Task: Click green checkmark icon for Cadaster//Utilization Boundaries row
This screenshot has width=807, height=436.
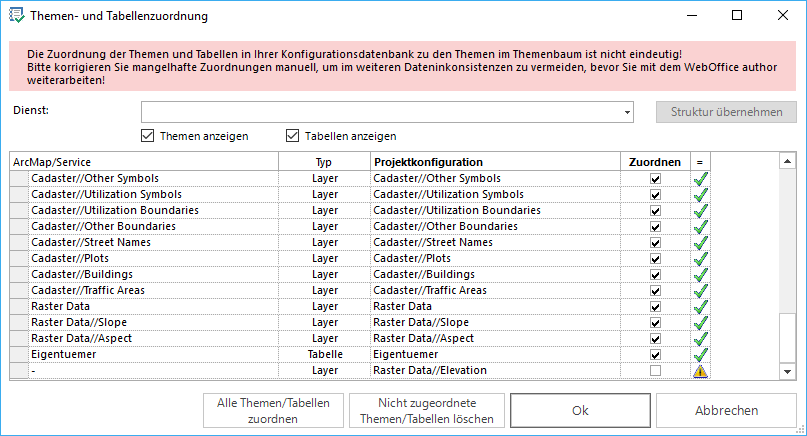Action: (700, 211)
